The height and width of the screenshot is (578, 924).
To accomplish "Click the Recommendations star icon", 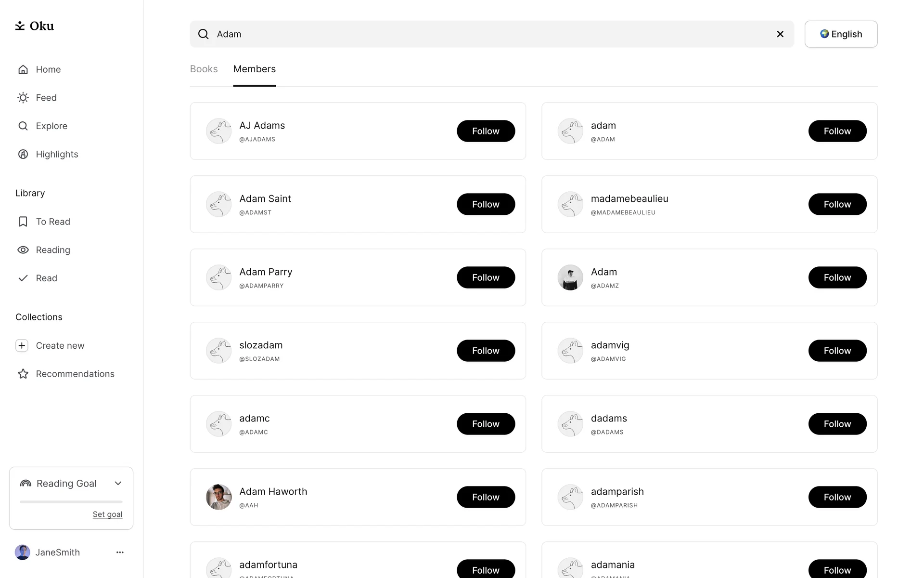I will [23, 374].
